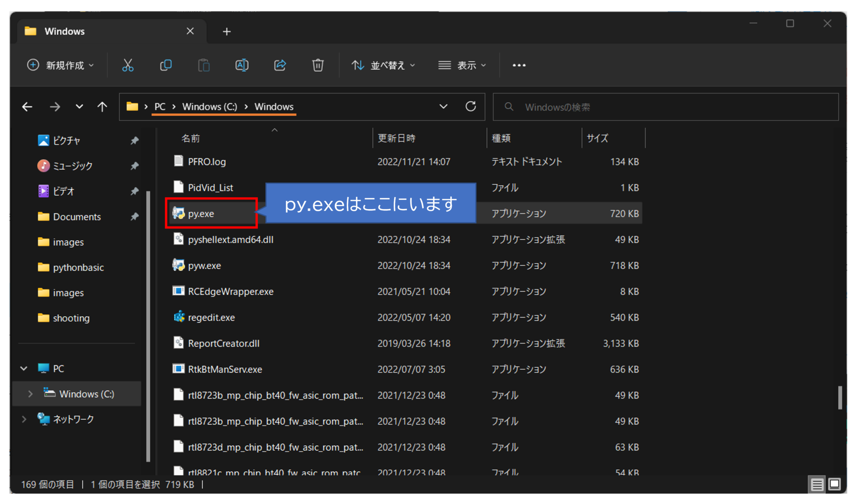Go to PC via the breadcrumb
The width and height of the screenshot is (861, 504).
point(159,106)
